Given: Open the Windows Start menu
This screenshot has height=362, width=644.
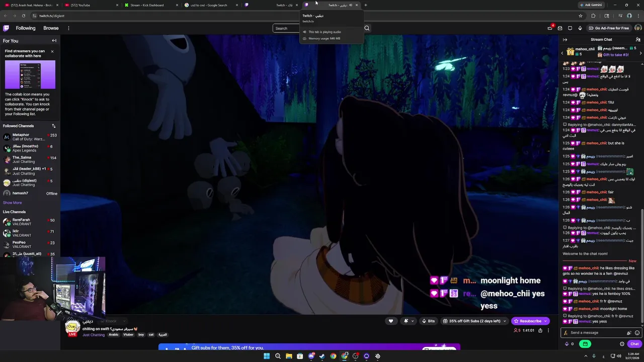Looking at the screenshot, I should [x=267, y=356].
